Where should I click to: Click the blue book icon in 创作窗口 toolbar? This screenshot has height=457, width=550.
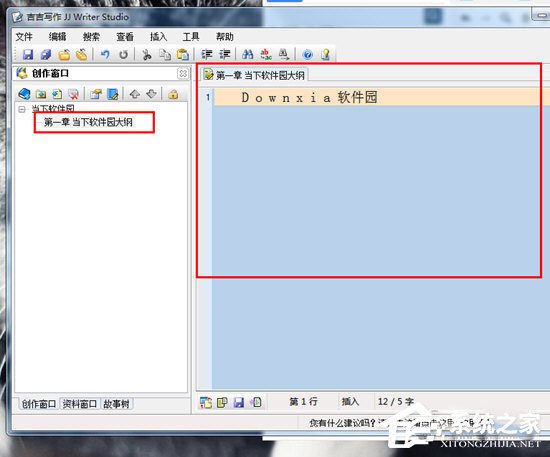(24, 94)
